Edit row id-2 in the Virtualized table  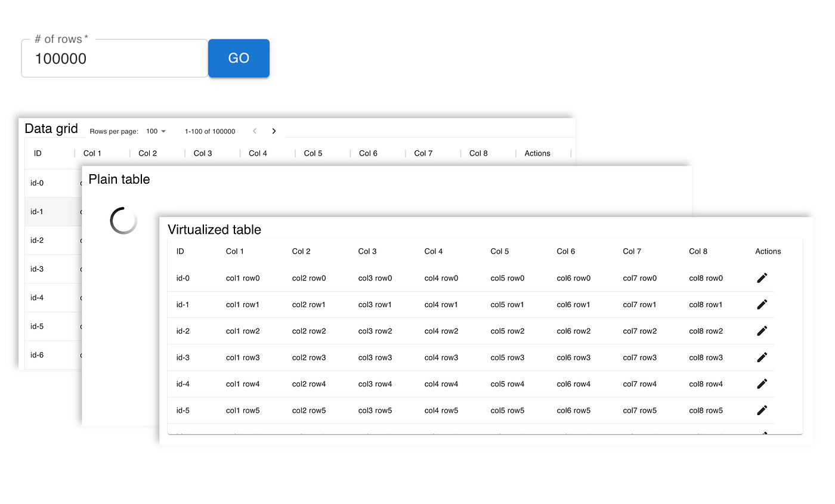[x=762, y=331]
